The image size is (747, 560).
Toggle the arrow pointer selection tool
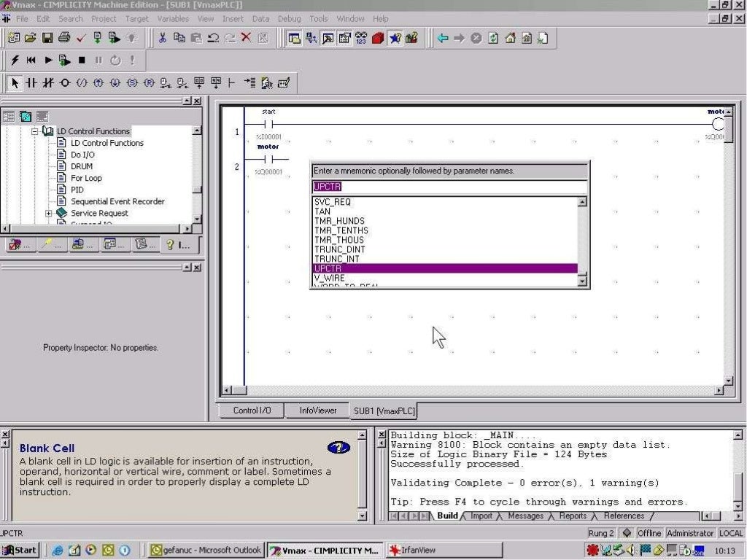tap(15, 83)
